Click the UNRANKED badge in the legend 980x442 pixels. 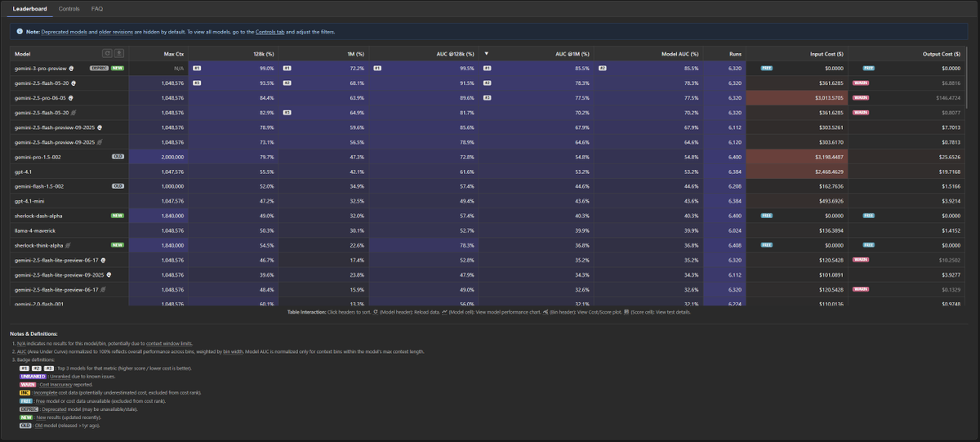(33, 376)
